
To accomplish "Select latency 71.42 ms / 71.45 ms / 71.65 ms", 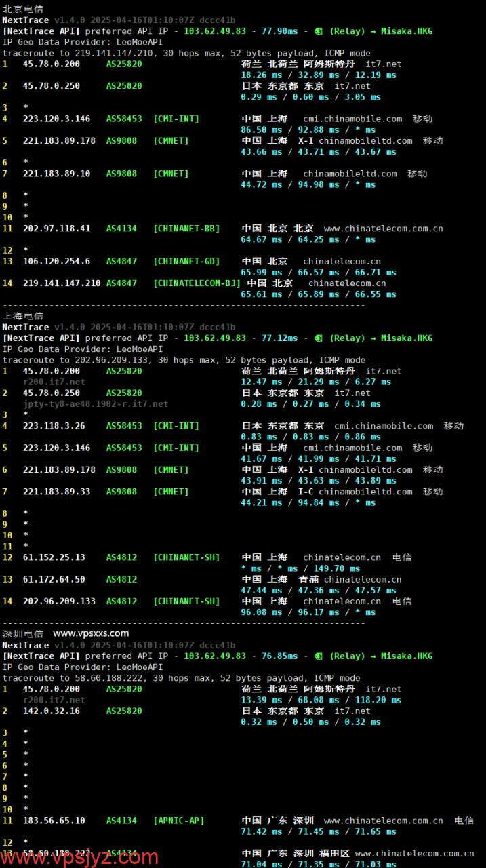I will pos(319,831).
